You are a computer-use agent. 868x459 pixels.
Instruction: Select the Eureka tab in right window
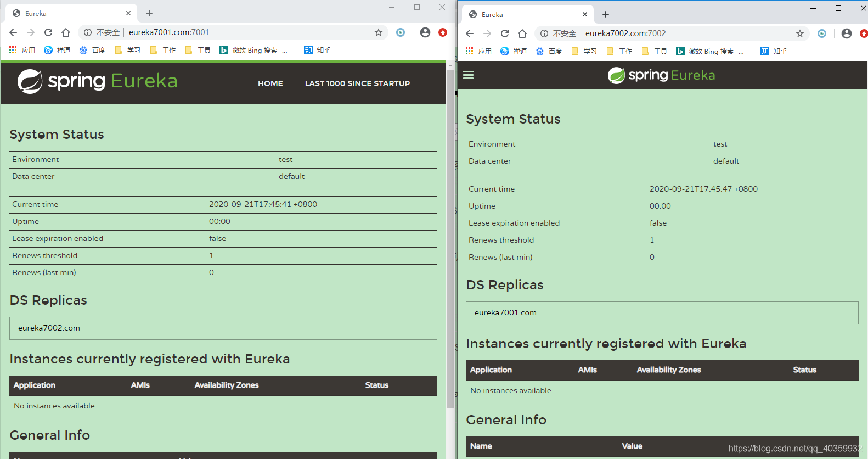[528, 14]
